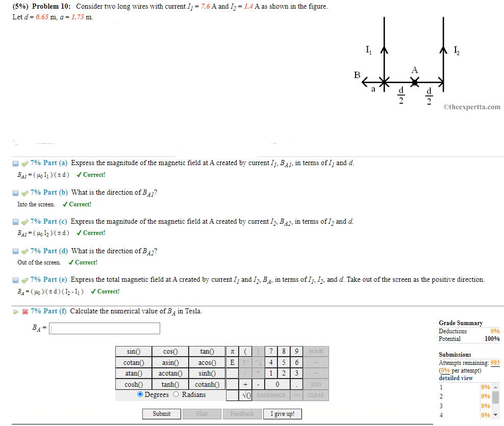The height and width of the screenshot is (426, 504).
Task: Click the "I give up!" button
Action: point(282,414)
